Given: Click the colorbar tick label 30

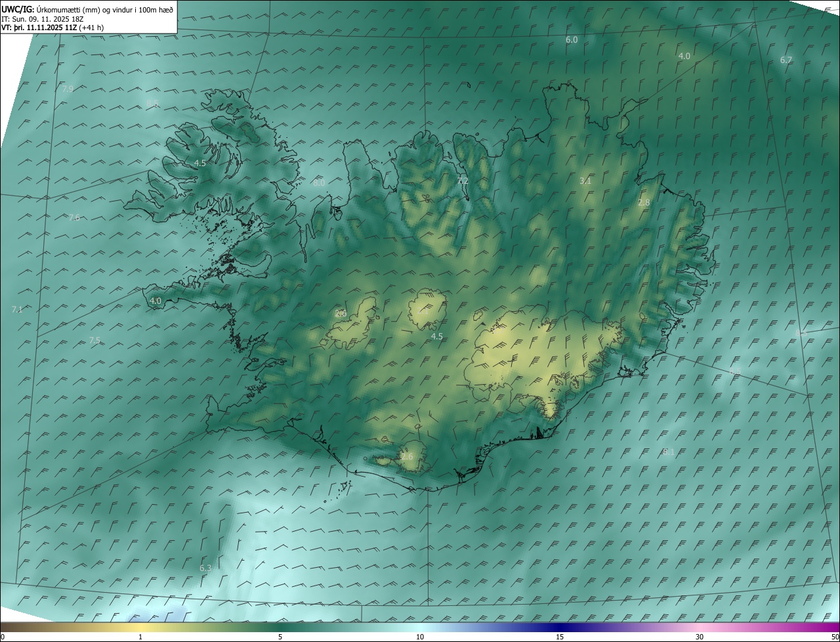Looking at the screenshot, I should [700, 637].
